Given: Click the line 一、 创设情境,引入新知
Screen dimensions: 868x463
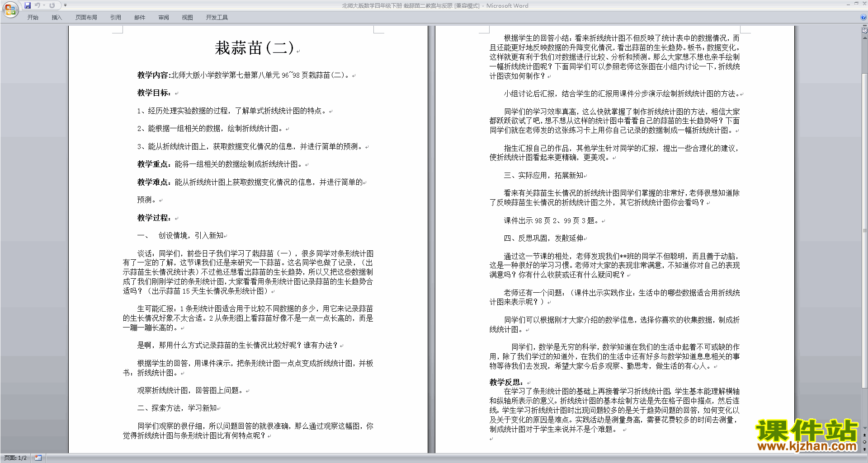Looking at the screenshot, I should point(180,236).
